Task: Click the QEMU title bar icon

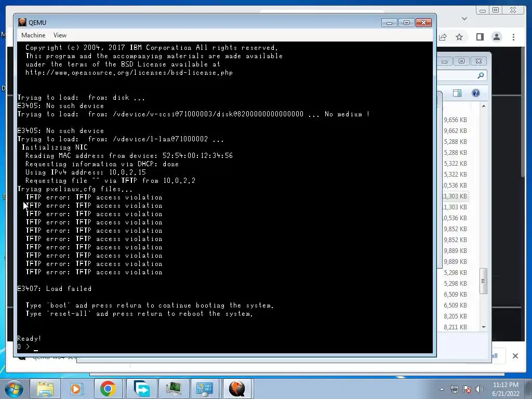Action: (22, 22)
